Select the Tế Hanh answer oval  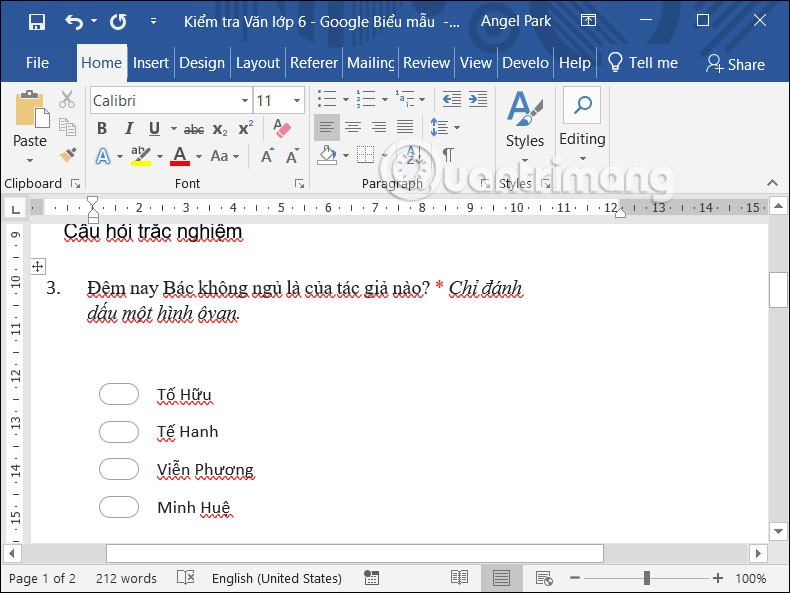pos(119,432)
